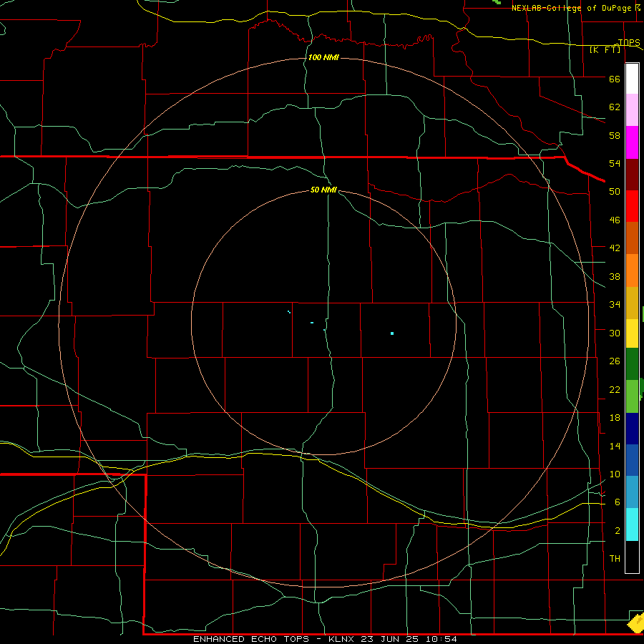The image size is (644, 644).
Task: Click the "50" scale label
Action: [615, 192]
